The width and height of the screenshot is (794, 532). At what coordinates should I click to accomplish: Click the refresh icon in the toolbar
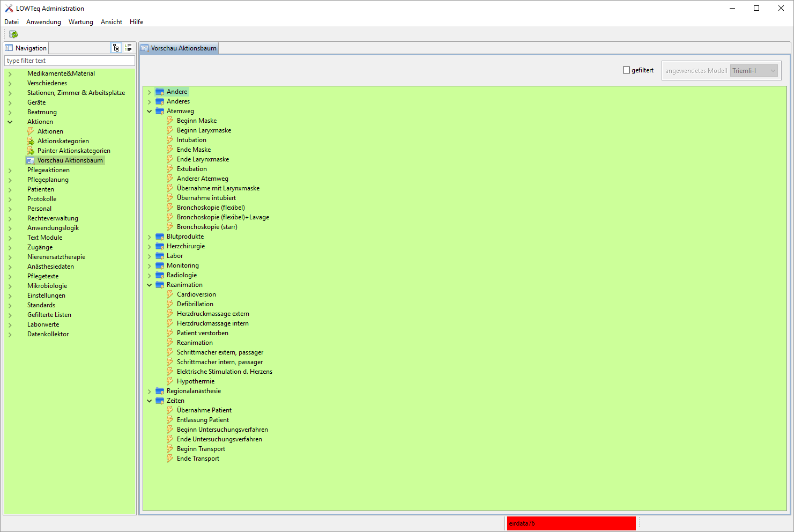point(13,34)
